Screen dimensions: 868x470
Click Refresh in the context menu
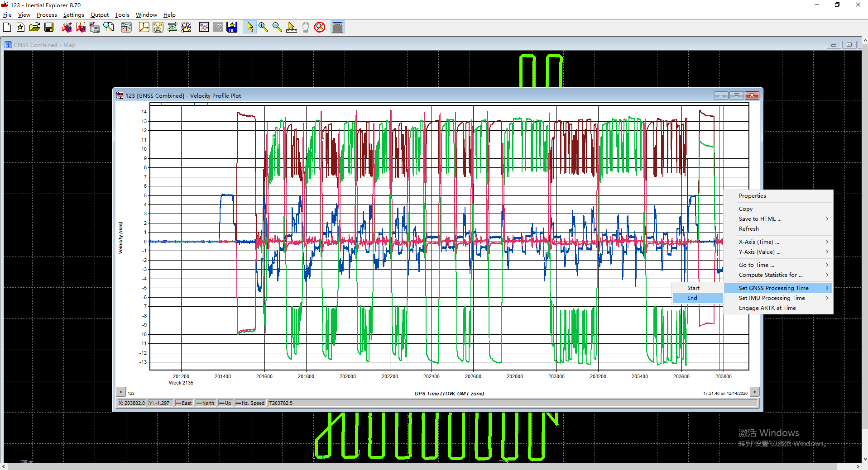748,228
